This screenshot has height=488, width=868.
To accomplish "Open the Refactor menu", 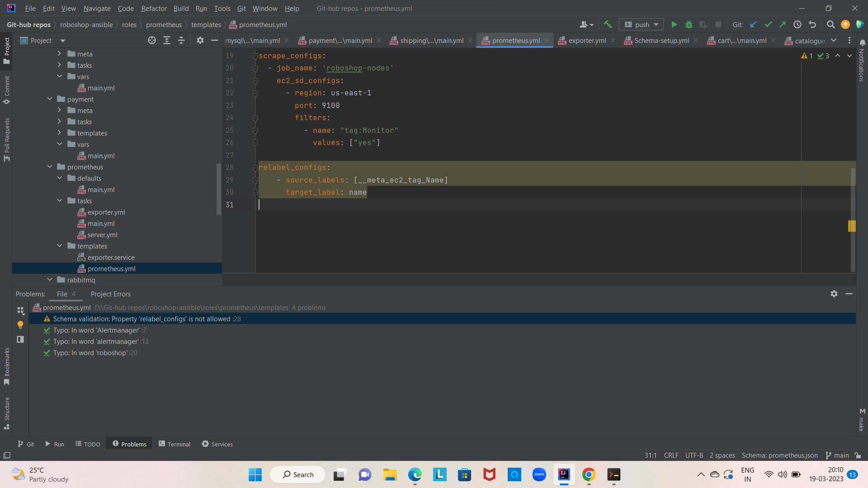I will point(154,8).
